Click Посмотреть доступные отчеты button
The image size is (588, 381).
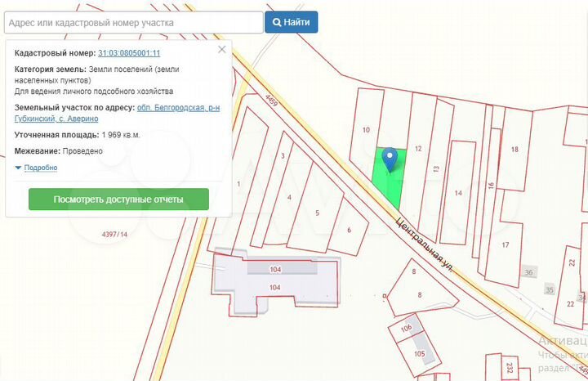pyautogui.click(x=118, y=199)
